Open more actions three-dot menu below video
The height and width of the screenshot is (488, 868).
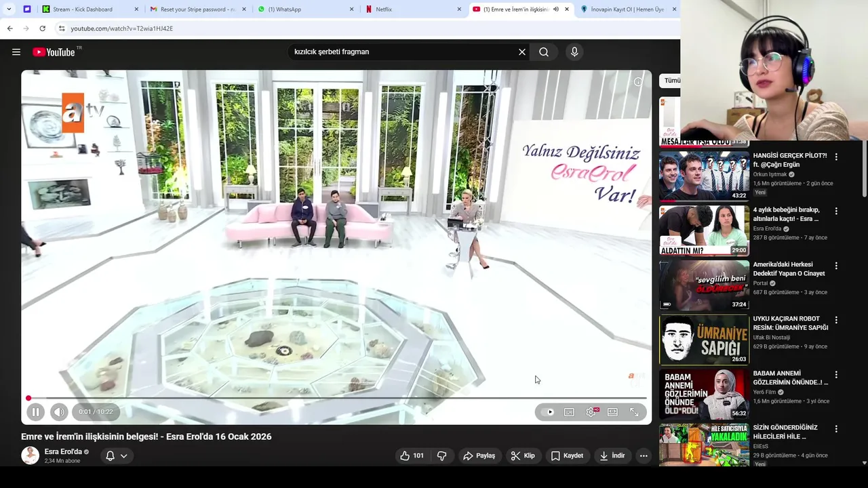point(644,456)
